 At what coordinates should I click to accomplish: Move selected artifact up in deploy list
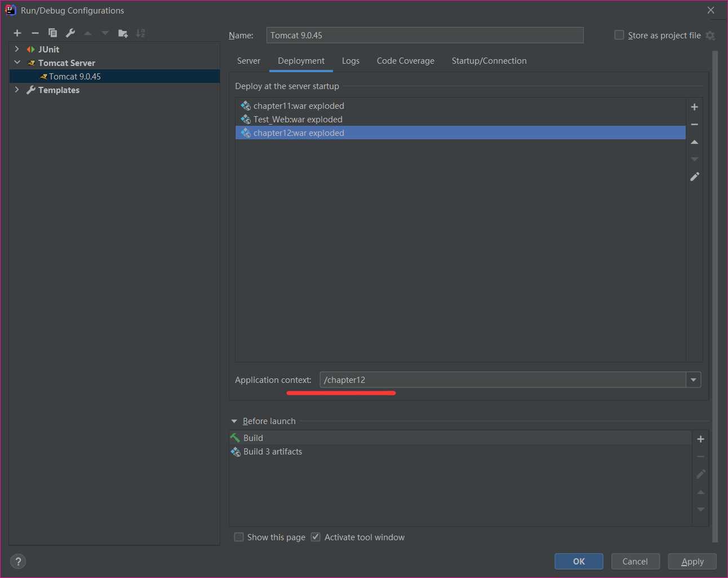coord(694,142)
